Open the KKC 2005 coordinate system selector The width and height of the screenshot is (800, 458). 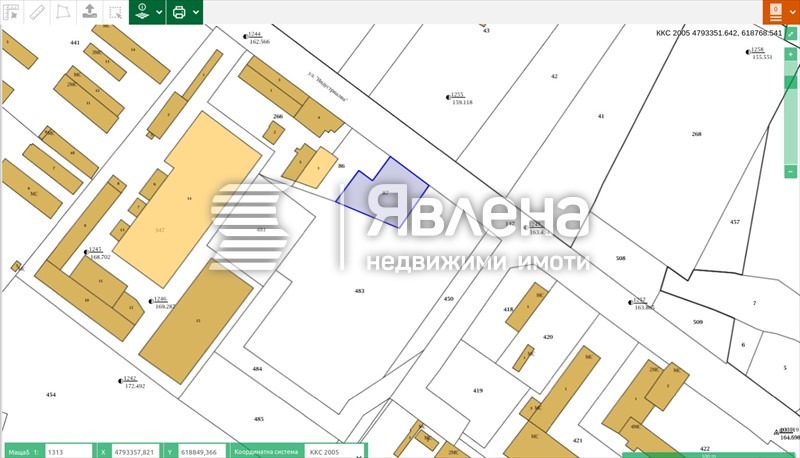333,452
